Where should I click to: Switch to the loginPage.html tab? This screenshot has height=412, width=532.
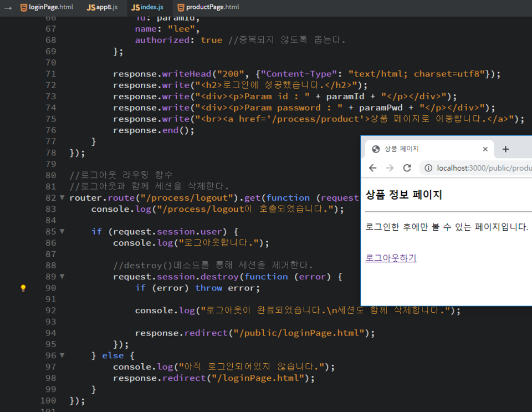click(x=47, y=7)
